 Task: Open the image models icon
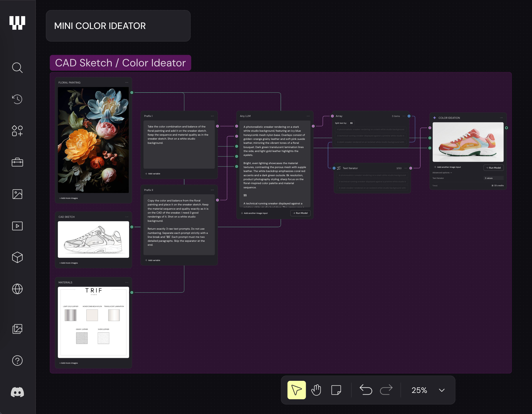[17, 194]
